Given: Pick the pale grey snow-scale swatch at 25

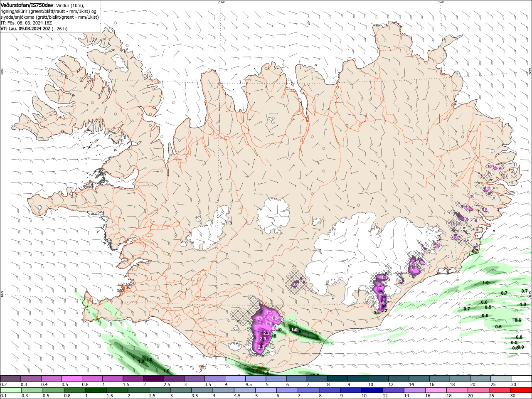Looking at the screenshot, I should [501, 379].
